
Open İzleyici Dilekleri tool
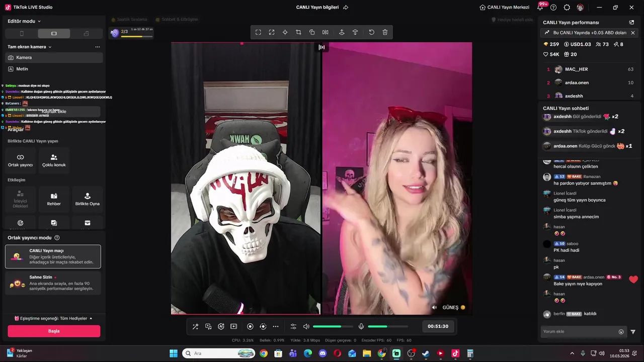click(x=20, y=199)
